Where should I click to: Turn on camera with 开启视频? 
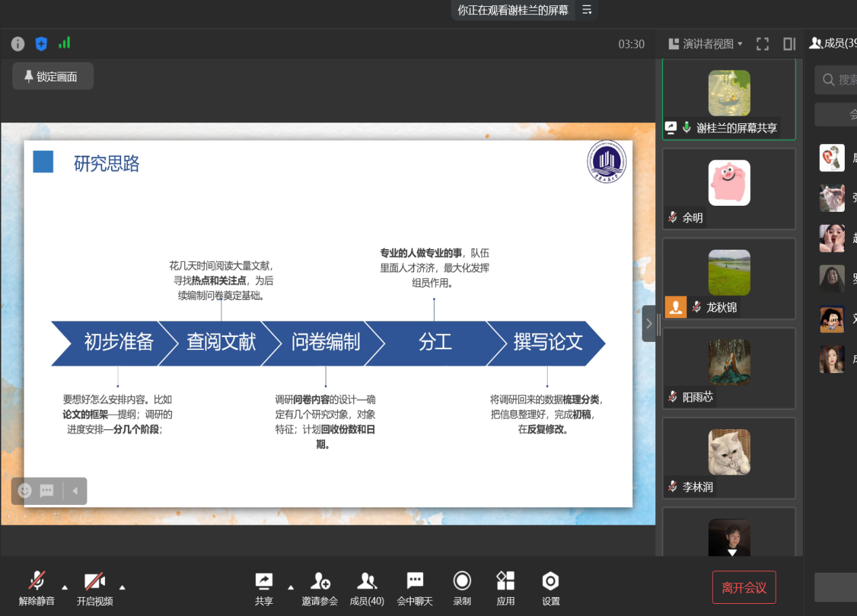pos(94,588)
